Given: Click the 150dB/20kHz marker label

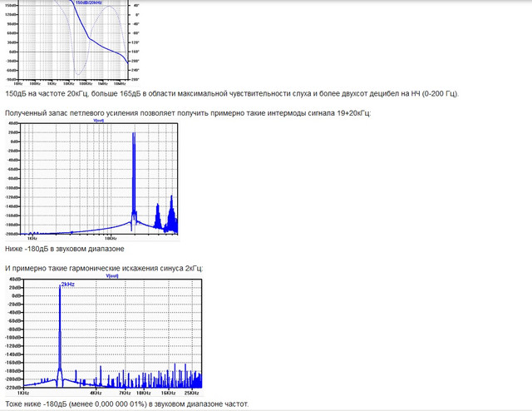Looking at the screenshot, I should (x=88, y=2).
